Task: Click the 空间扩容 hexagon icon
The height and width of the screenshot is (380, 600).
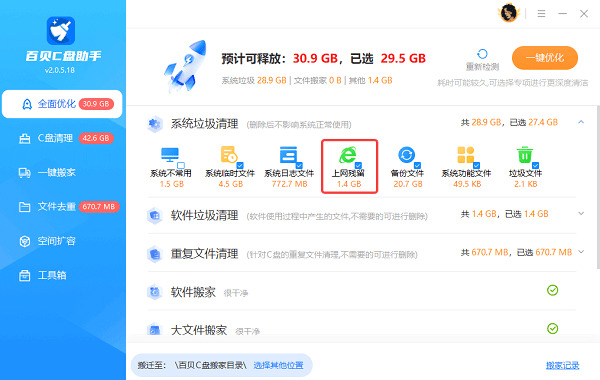Action: 24,241
